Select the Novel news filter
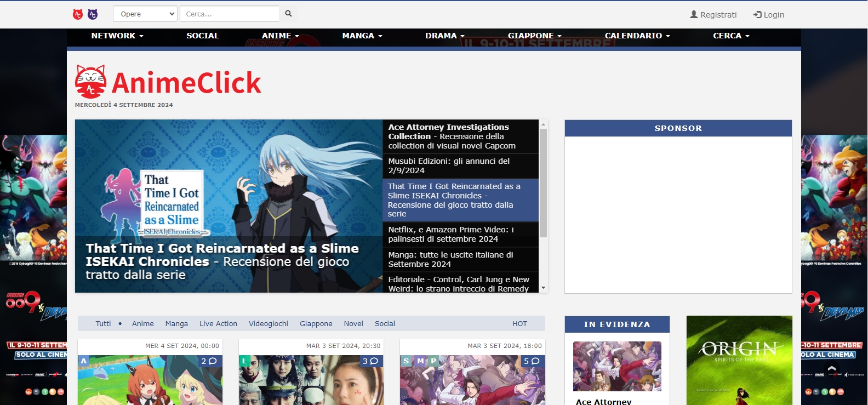The height and width of the screenshot is (405, 868). [353, 324]
